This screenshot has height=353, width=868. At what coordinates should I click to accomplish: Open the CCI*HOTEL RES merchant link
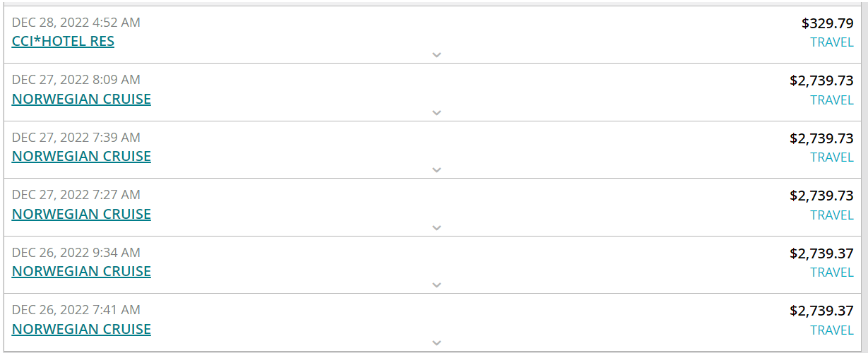pos(63,41)
